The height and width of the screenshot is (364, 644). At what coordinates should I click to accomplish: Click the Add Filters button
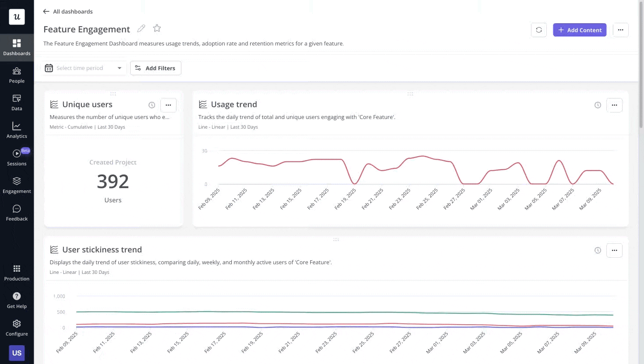pos(156,68)
